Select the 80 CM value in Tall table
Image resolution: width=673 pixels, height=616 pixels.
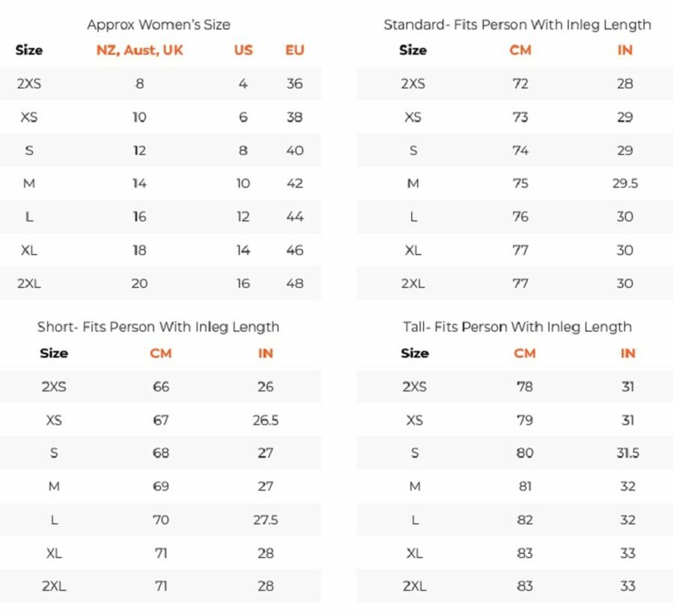click(525, 453)
